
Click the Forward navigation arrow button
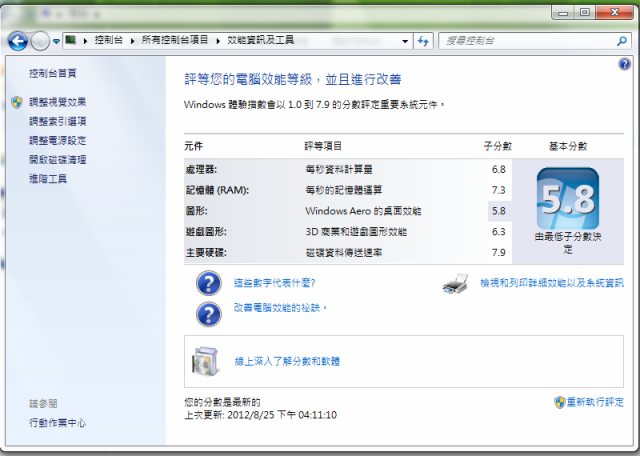tap(40, 41)
